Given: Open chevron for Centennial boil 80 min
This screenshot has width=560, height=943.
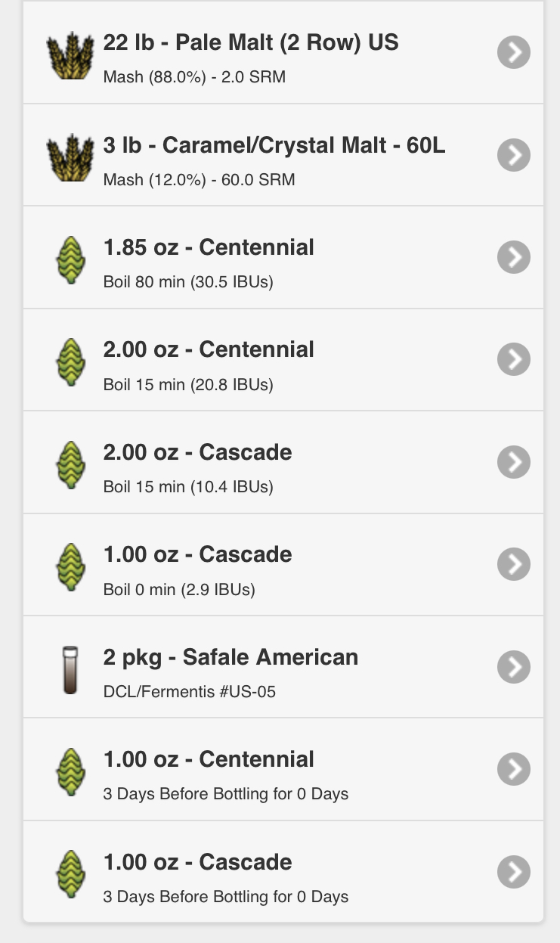Looking at the screenshot, I should tap(514, 258).
